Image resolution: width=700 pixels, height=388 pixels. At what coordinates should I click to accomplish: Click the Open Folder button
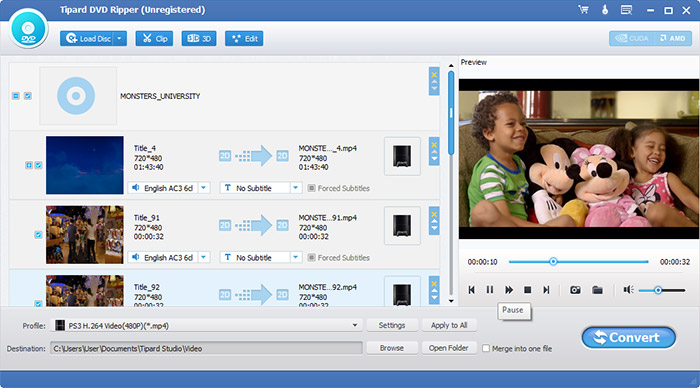coord(449,348)
